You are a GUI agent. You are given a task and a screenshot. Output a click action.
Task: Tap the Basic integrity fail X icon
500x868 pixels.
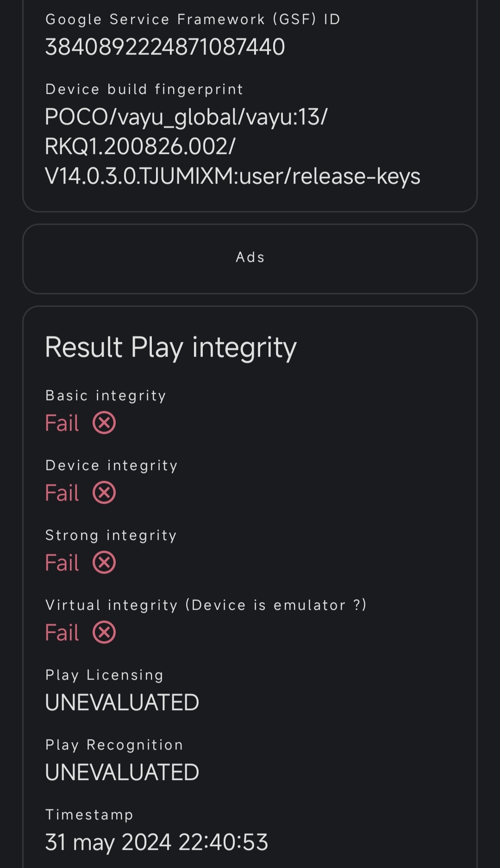(104, 423)
